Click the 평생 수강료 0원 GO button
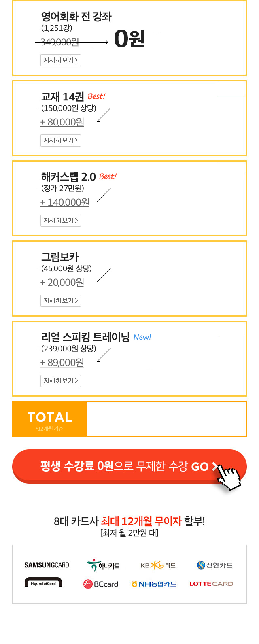The width and height of the screenshot is (259, 644). point(129,466)
